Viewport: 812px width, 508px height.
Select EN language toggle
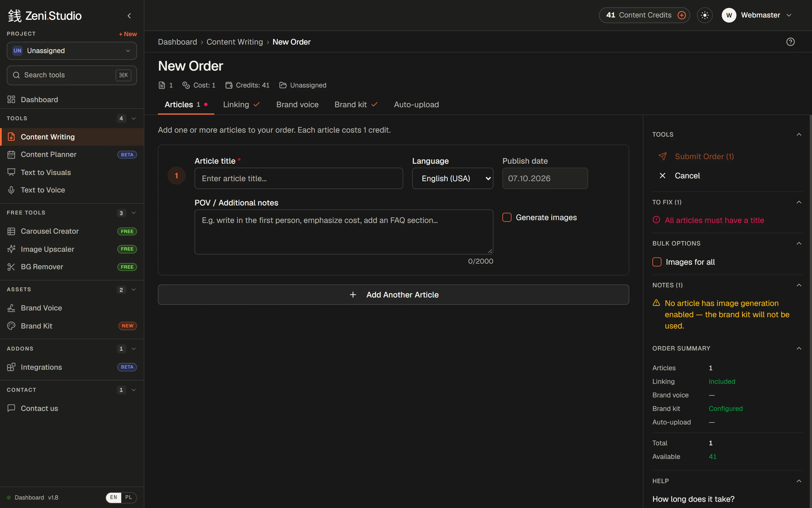tap(113, 497)
